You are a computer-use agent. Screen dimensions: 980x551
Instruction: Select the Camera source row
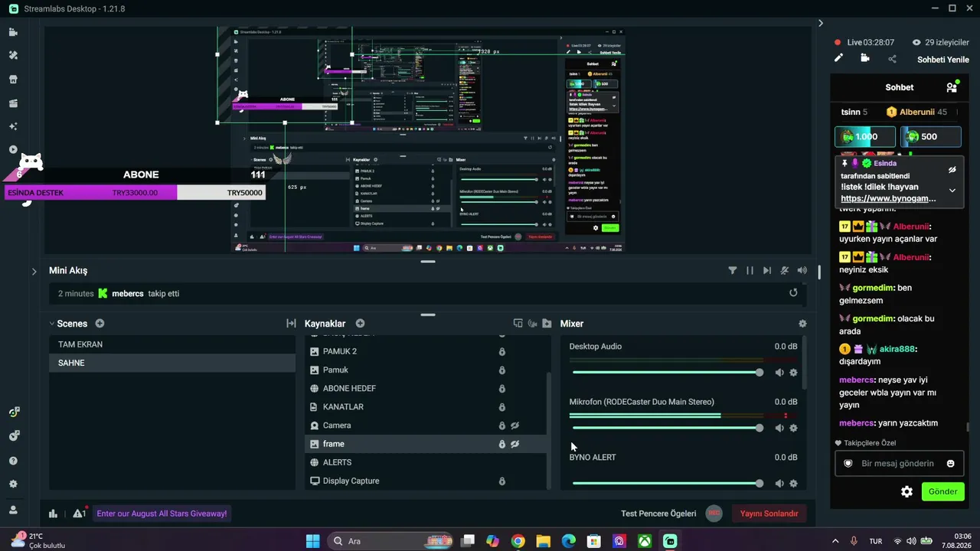pyautogui.click(x=426, y=425)
